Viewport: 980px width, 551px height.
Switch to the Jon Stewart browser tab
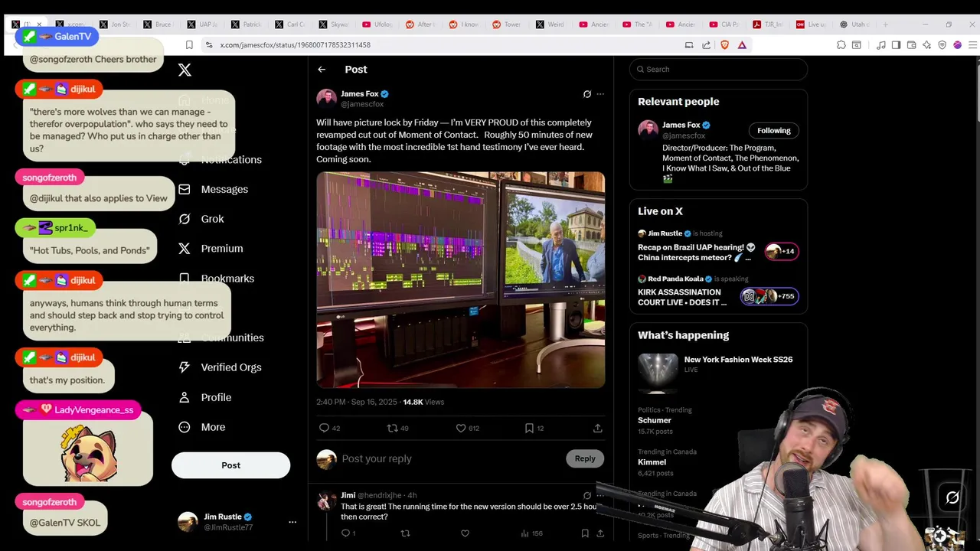116,24
